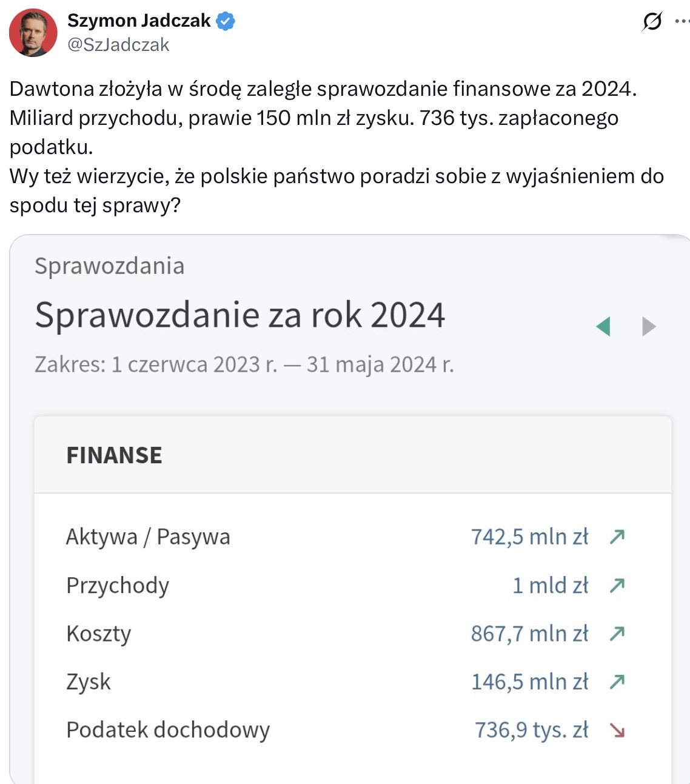Click the 146,5 mln zł profit value
Image resolution: width=690 pixels, height=784 pixels.
coord(529,682)
